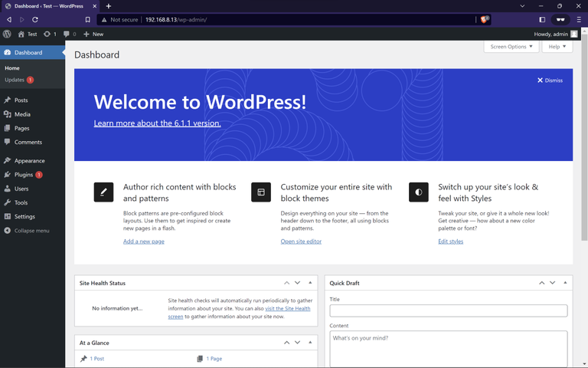Open admin user avatar in top right
588x368 pixels.
click(x=573, y=34)
